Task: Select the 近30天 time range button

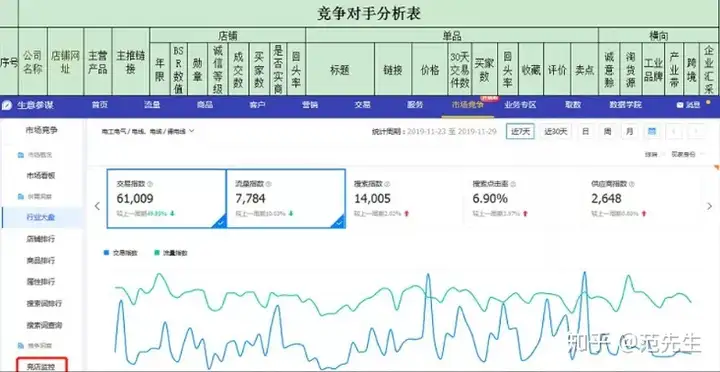Action: pos(556,132)
